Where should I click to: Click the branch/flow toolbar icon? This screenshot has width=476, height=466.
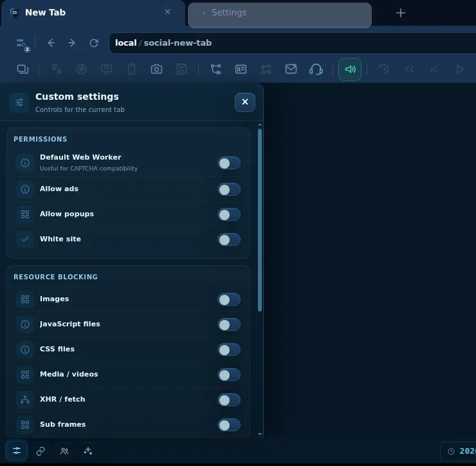pyautogui.click(x=216, y=70)
